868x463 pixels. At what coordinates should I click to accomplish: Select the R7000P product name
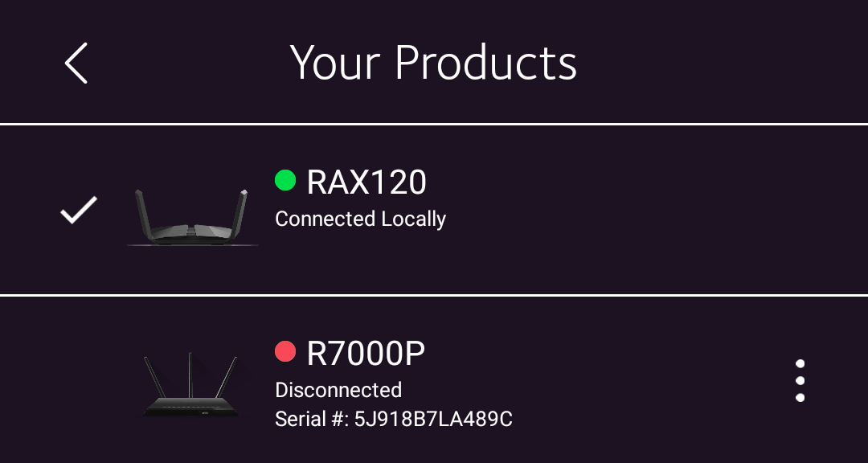tap(366, 353)
